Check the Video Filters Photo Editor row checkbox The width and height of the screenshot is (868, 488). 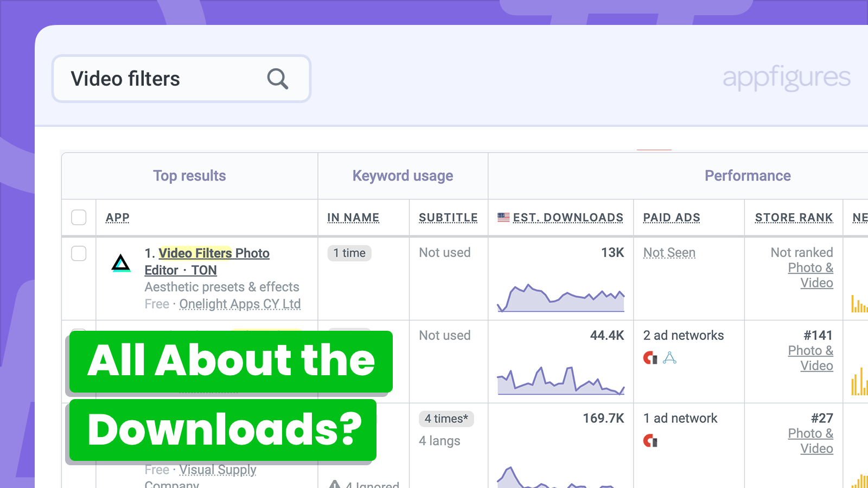click(x=79, y=253)
